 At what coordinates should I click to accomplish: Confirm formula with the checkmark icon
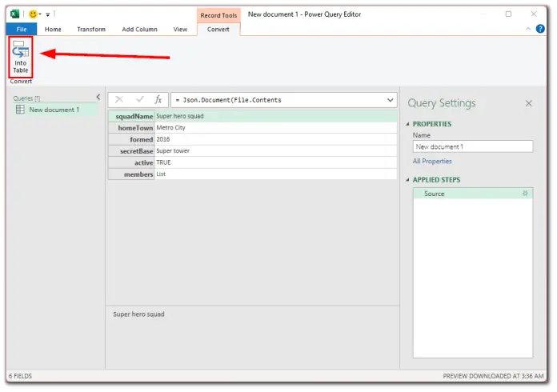tap(139, 100)
